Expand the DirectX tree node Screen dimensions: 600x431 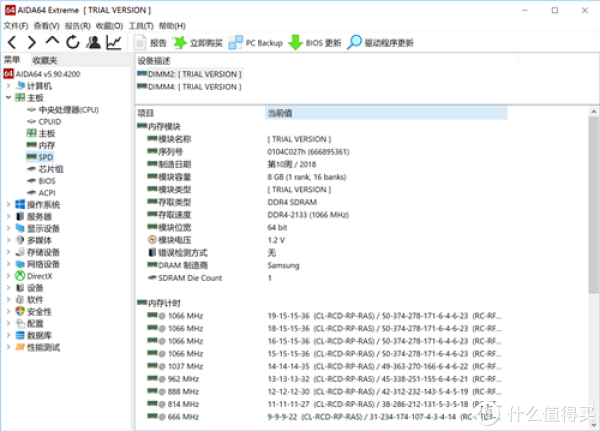point(8,276)
